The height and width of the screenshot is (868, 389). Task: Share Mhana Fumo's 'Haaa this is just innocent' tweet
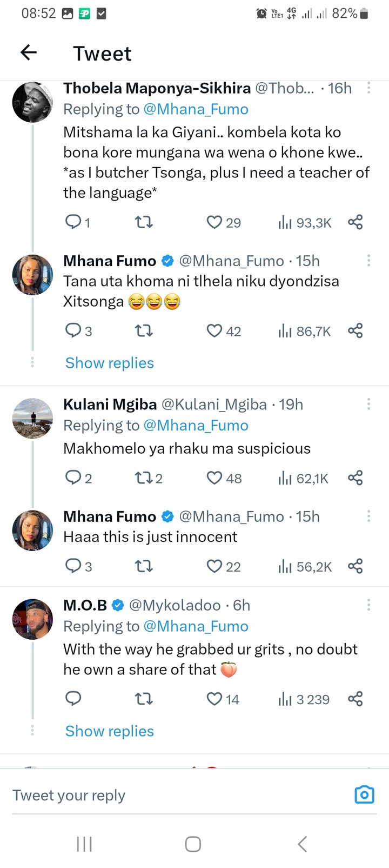355,566
